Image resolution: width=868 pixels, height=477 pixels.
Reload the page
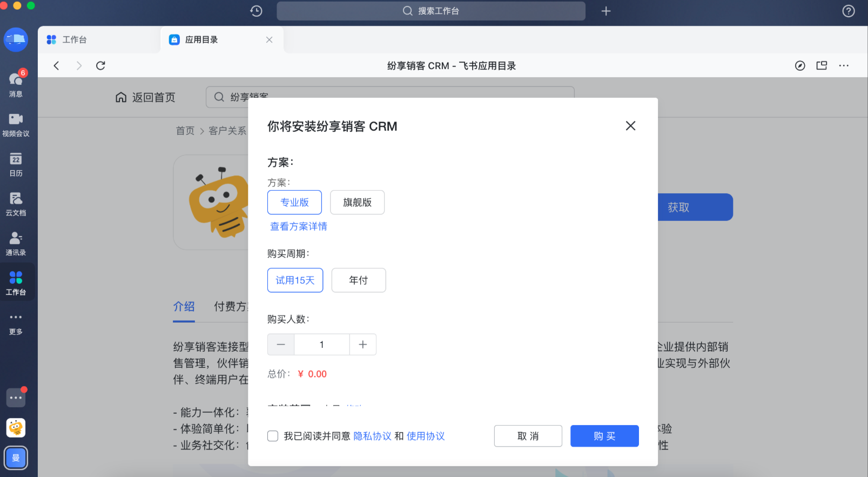(100, 65)
